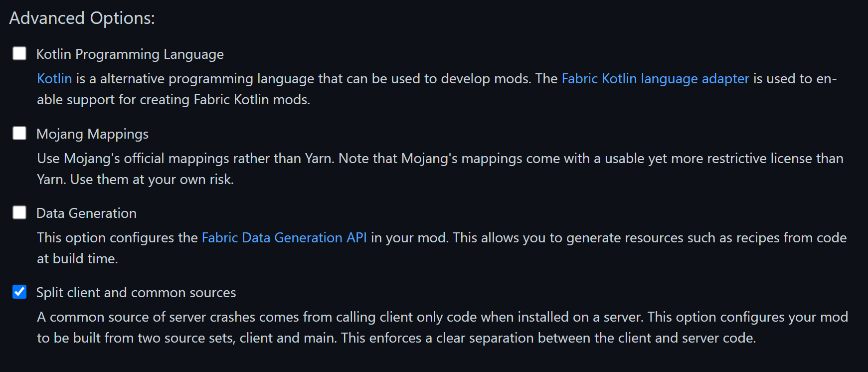Check the Data Generation checkbox
868x372 pixels.
point(19,212)
